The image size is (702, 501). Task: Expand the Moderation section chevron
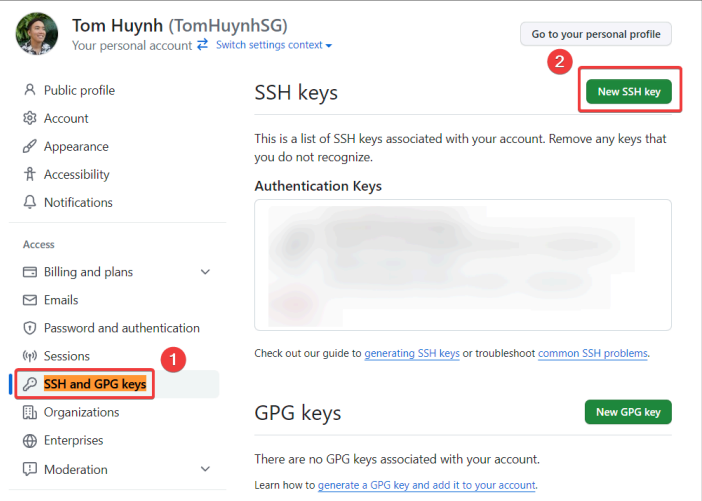(205, 469)
